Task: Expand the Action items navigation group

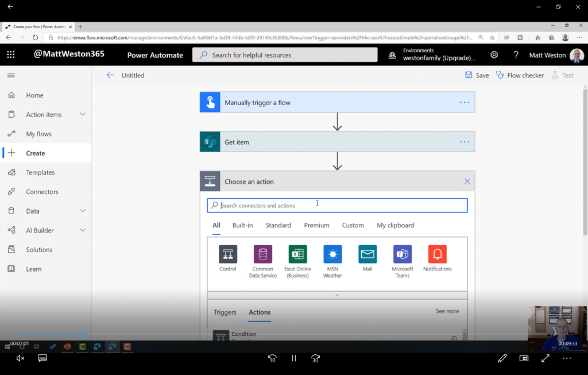Action: 83,114
